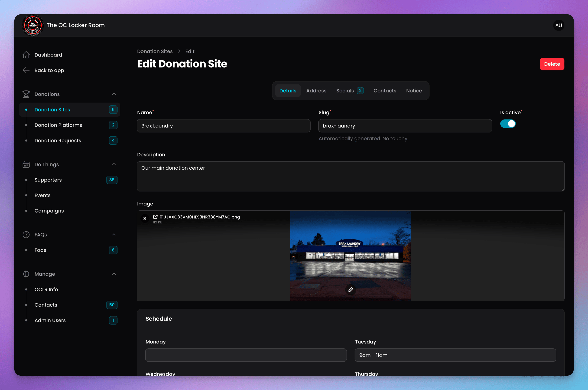Switch to the Details tab

click(x=288, y=91)
